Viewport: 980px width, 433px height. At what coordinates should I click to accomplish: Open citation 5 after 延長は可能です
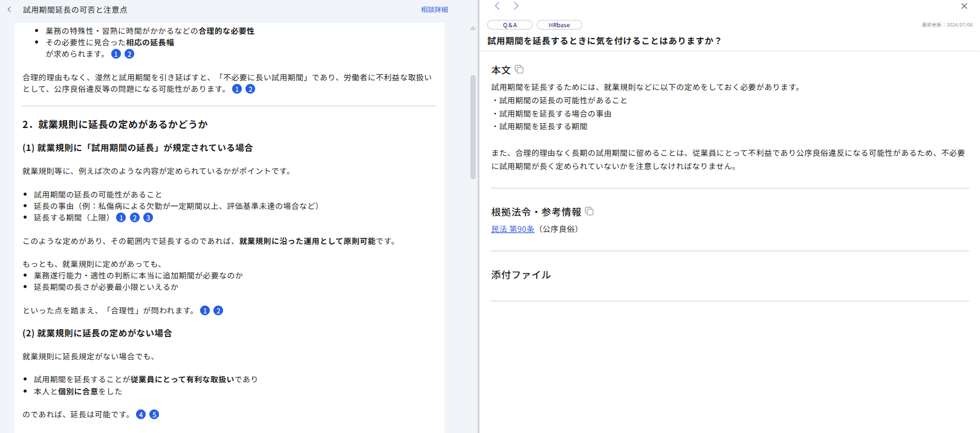pyautogui.click(x=154, y=414)
